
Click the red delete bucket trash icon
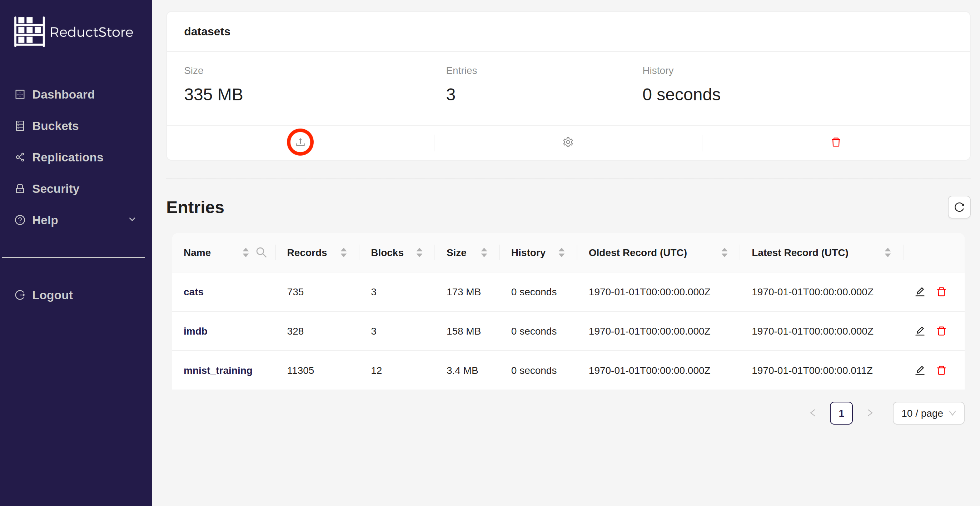coord(835,142)
